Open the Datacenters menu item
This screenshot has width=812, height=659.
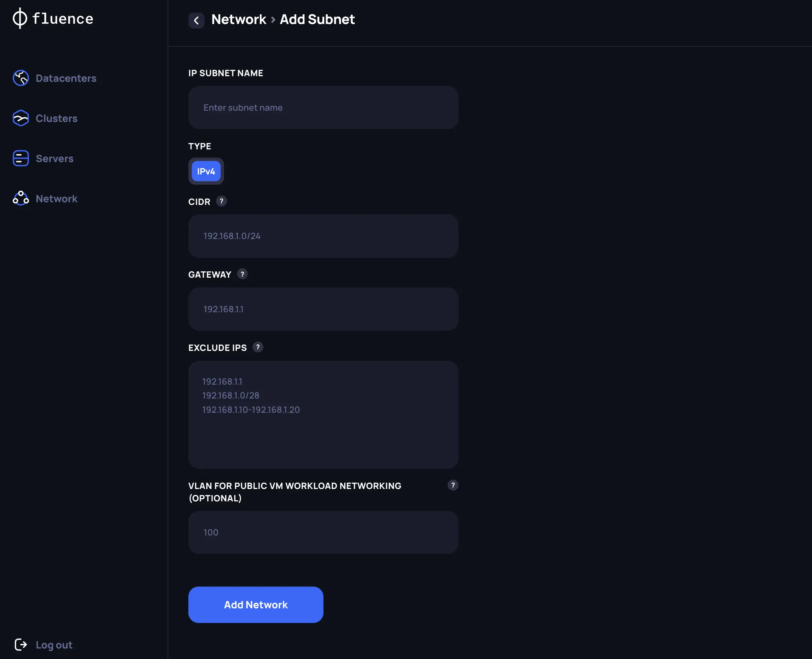66,78
